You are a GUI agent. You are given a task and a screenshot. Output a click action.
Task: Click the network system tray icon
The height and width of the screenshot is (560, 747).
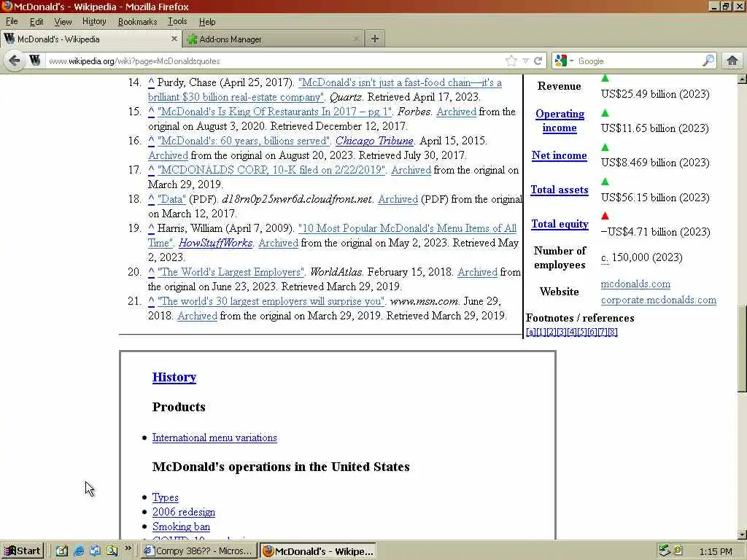click(665, 551)
